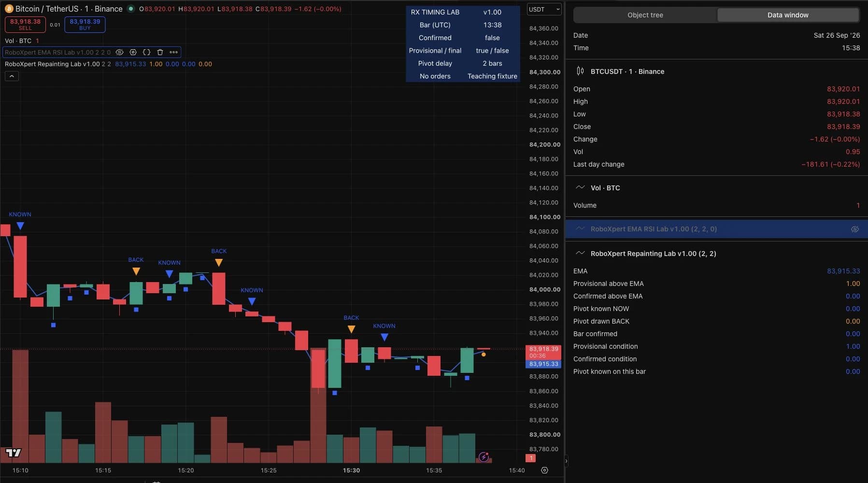Click the RoboXpert Repainting Lab legend title
The height and width of the screenshot is (483, 868).
[52, 64]
